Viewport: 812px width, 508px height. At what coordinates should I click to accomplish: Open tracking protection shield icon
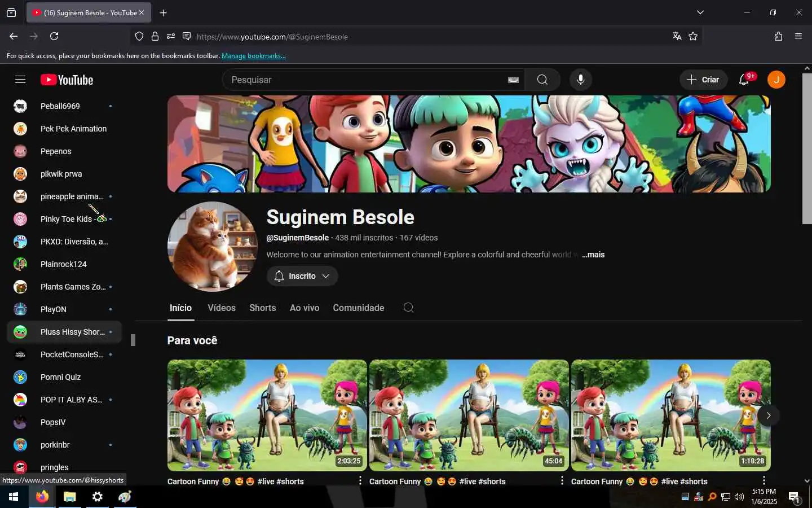click(139, 36)
